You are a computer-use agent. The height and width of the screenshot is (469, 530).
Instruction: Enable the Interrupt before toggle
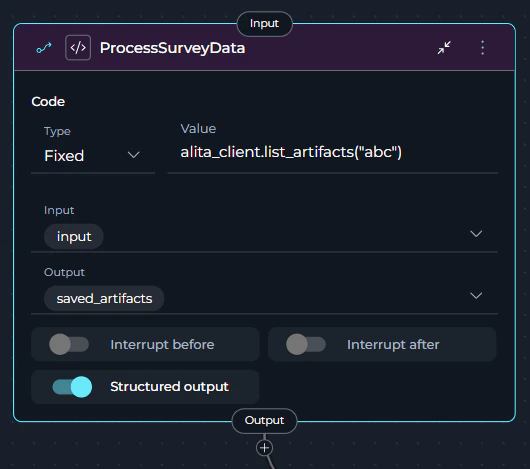click(x=69, y=344)
